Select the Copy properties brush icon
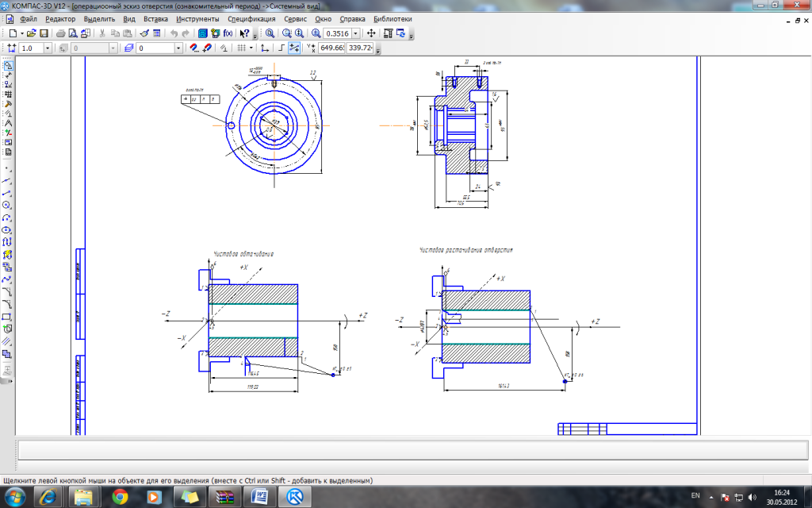The image size is (812, 508). point(144,33)
